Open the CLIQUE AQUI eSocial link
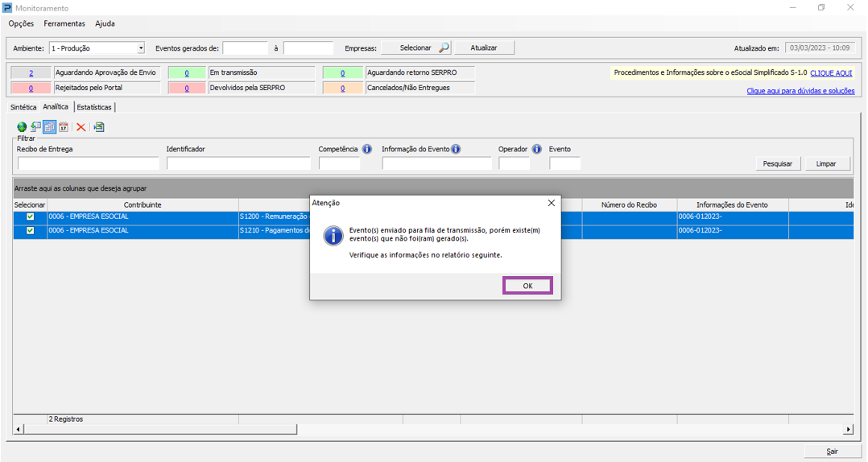 coord(831,73)
